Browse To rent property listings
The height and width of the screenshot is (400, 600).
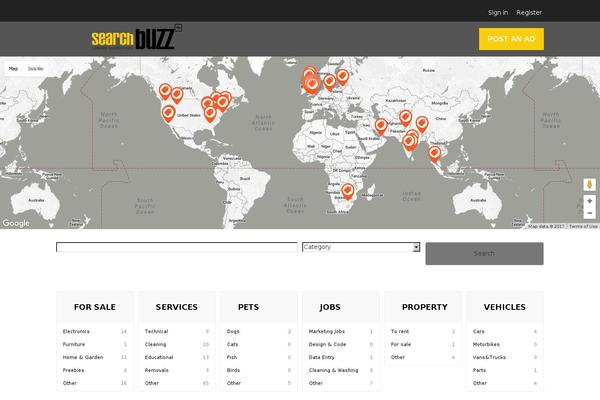pos(399,331)
